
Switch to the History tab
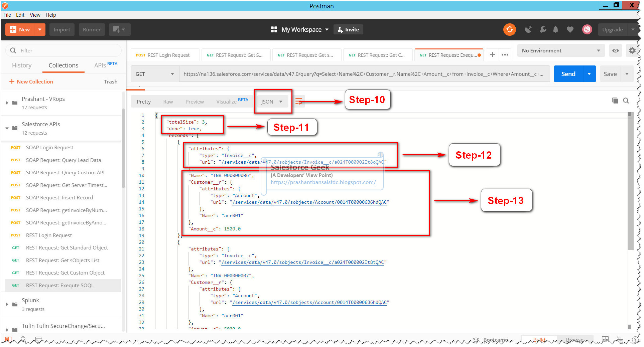(21, 65)
